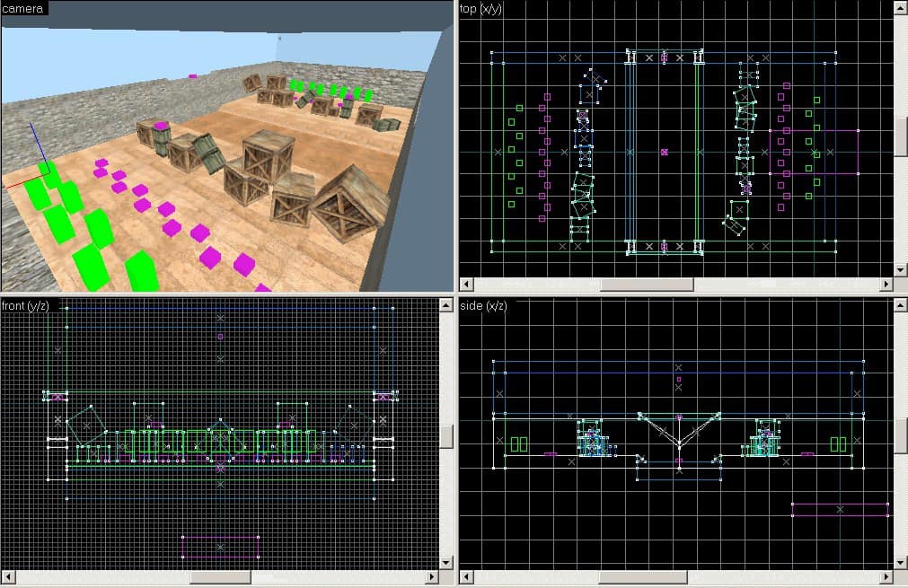Select the largest foreground crate in camera view
The width and height of the screenshot is (908, 588).
tap(350, 204)
